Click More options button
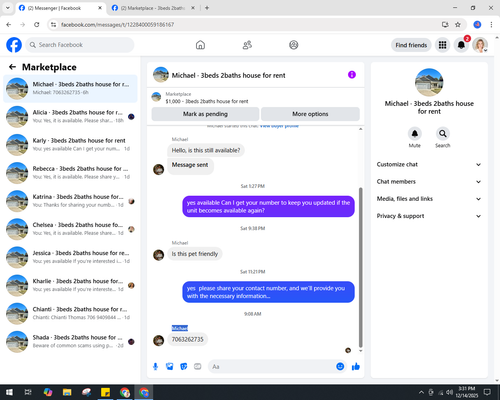This screenshot has width=500, height=400. 310,114
